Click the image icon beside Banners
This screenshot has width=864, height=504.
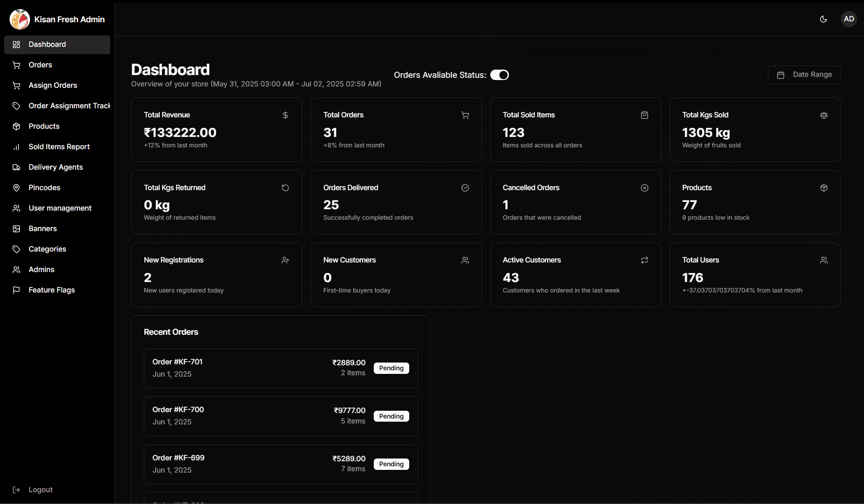pos(16,229)
